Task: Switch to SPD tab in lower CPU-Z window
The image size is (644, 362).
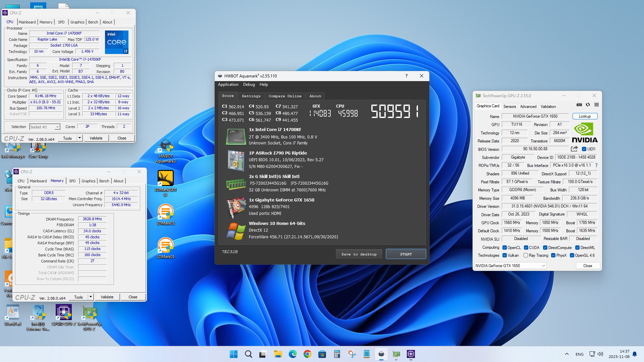Action: 72,181
